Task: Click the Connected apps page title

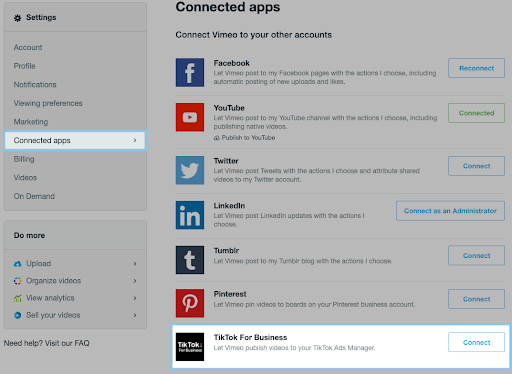Action: click(228, 7)
